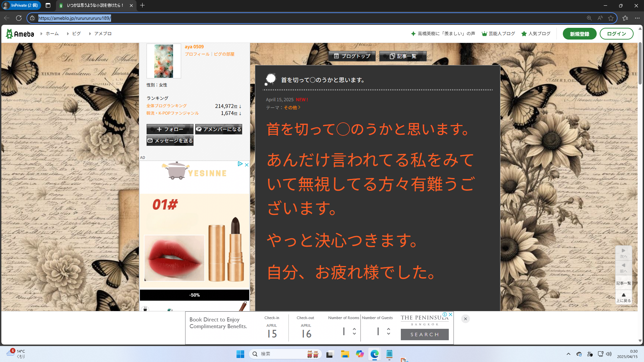Open the weather widget 14°C
This screenshot has width=644, height=362.
15,354
